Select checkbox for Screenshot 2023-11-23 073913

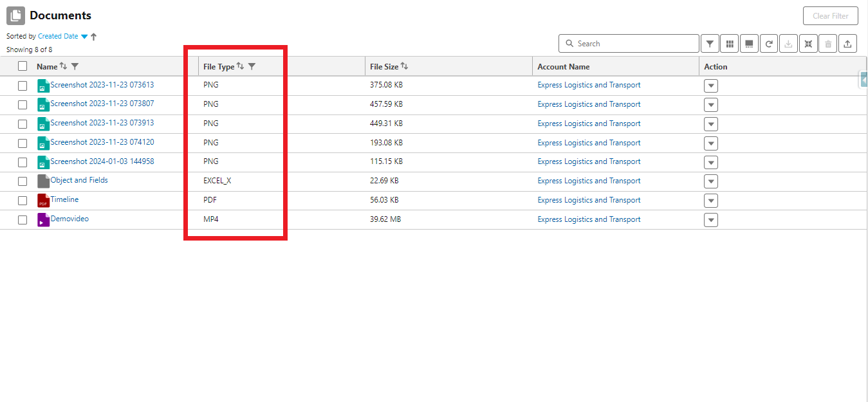23,123
